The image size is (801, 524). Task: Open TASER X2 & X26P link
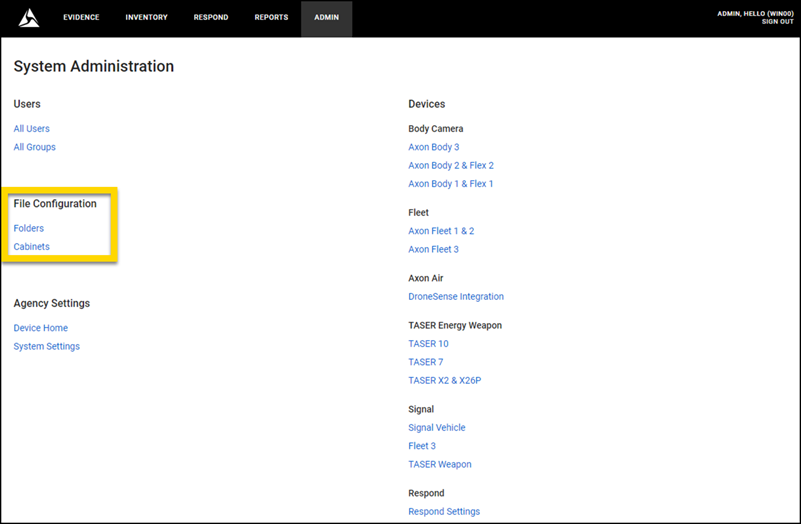(x=445, y=380)
